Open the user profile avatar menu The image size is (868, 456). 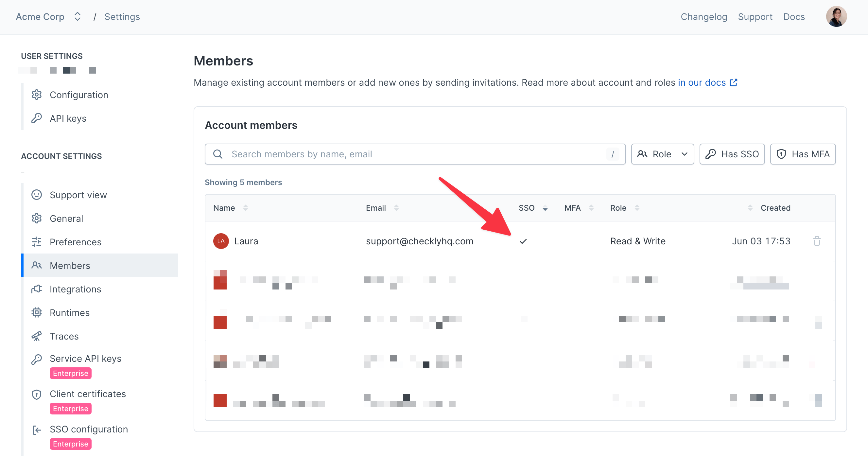point(836,16)
